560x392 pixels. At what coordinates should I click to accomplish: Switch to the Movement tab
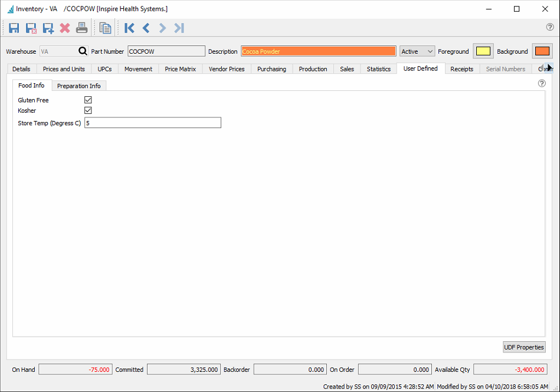pos(138,69)
